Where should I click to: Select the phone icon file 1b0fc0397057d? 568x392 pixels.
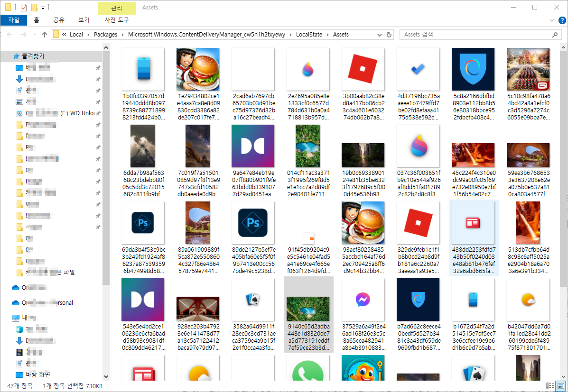coord(143,84)
